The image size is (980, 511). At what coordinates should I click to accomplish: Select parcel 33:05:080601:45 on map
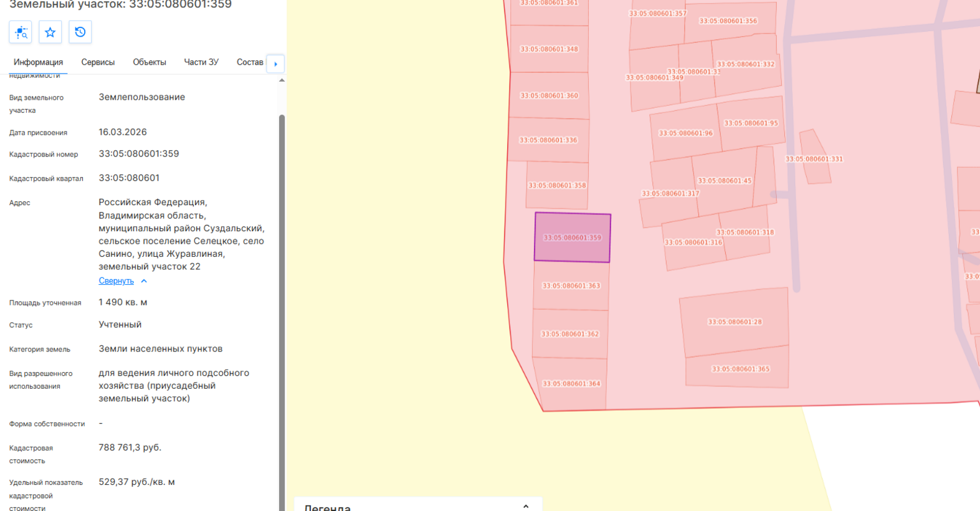coord(725,181)
